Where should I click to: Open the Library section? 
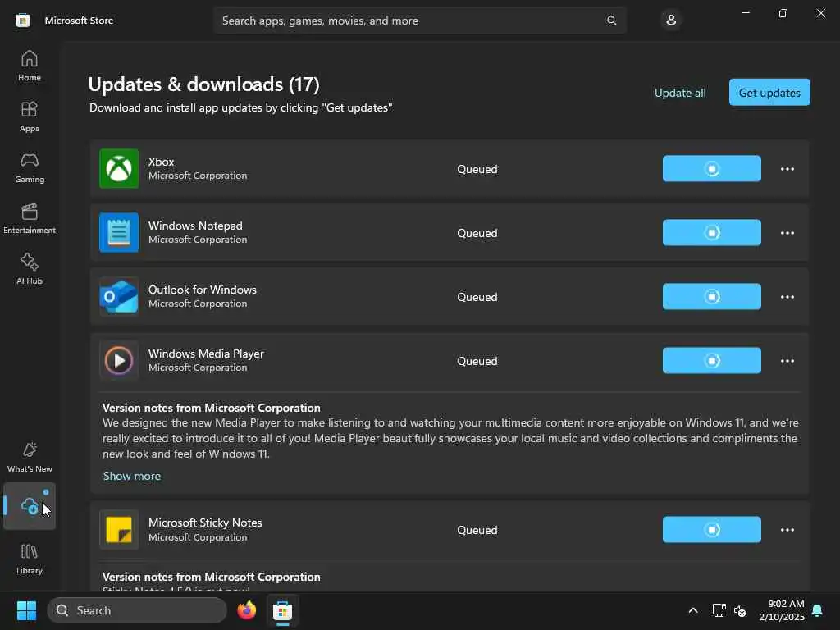click(30, 559)
